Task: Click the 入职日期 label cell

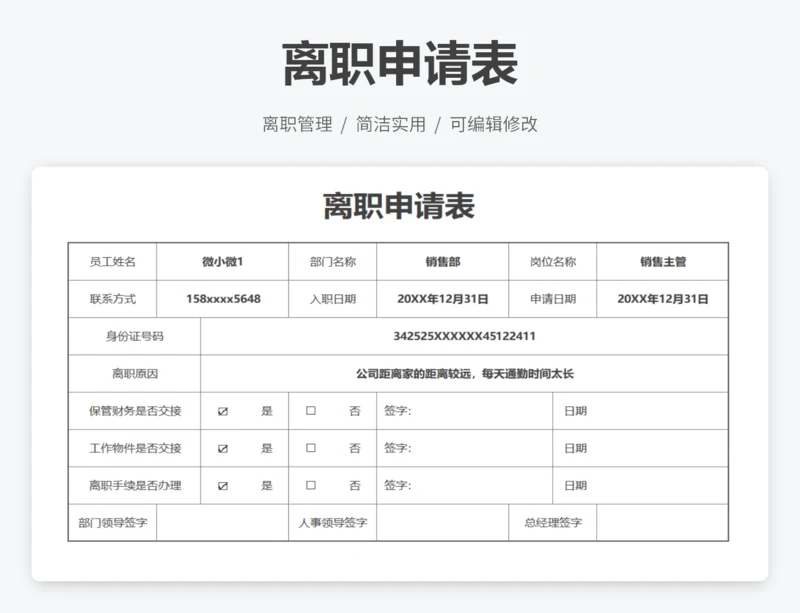Action: click(x=333, y=299)
